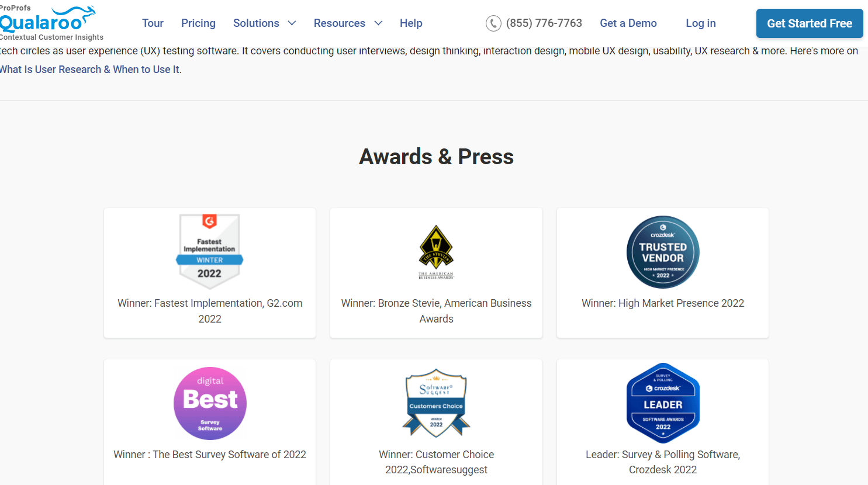
Task: Click the Crozdesk Trusted Vendor badge
Action: click(663, 252)
